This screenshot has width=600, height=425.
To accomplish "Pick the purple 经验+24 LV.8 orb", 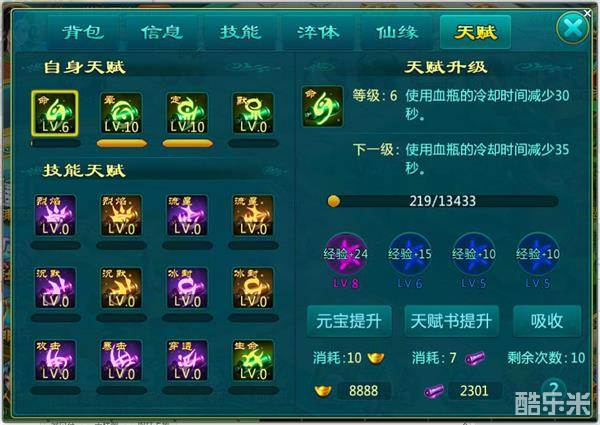I will click(x=346, y=254).
